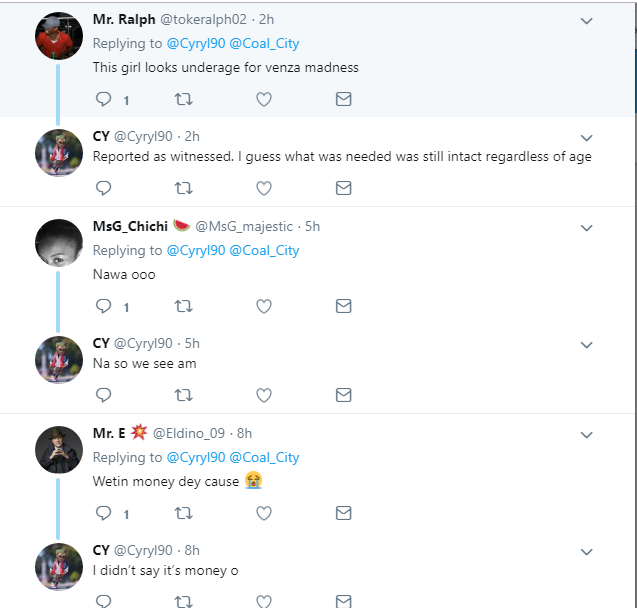Viewport: 637px width, 608px height.
Task: Reply to Mr. Ralph's tweet
Action: pyautogui.click(x=104, y=99)
